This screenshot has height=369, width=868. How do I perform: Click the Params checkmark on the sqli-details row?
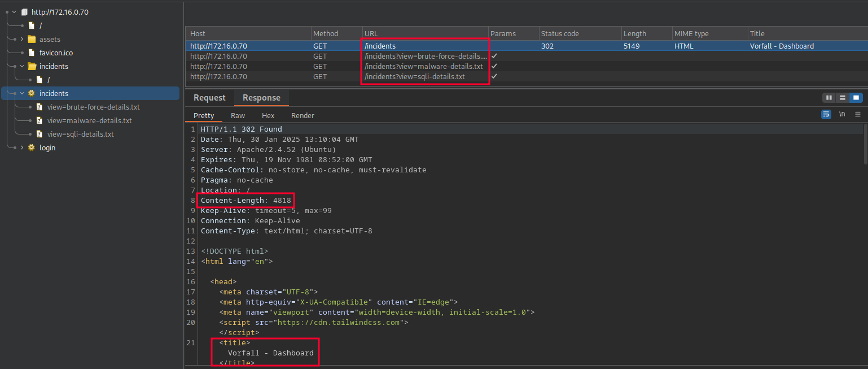[494, 76]
